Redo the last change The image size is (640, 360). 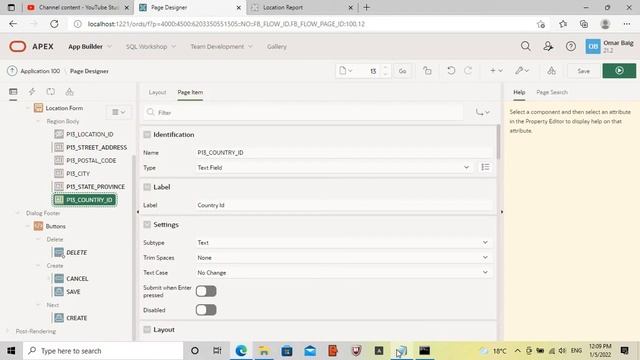pos(468,71)
